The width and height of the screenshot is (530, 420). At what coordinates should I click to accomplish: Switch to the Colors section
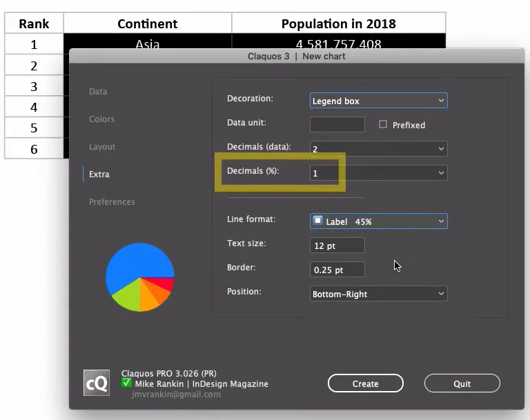point(101,119)
